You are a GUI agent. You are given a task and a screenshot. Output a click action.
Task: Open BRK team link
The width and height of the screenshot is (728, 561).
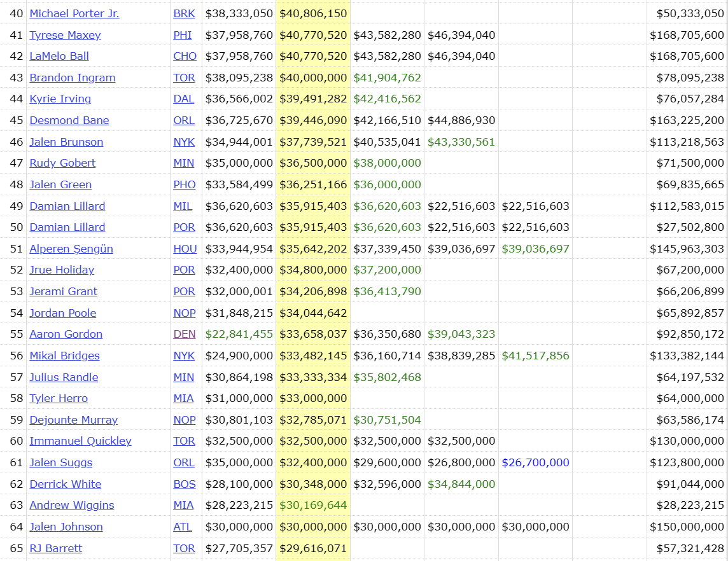click(x=184, y=13)
